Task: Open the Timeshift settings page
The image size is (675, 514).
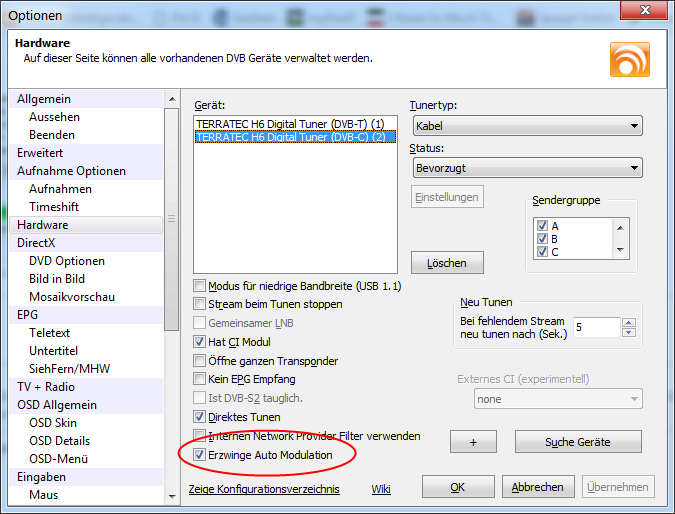Action: click(54, 207)
